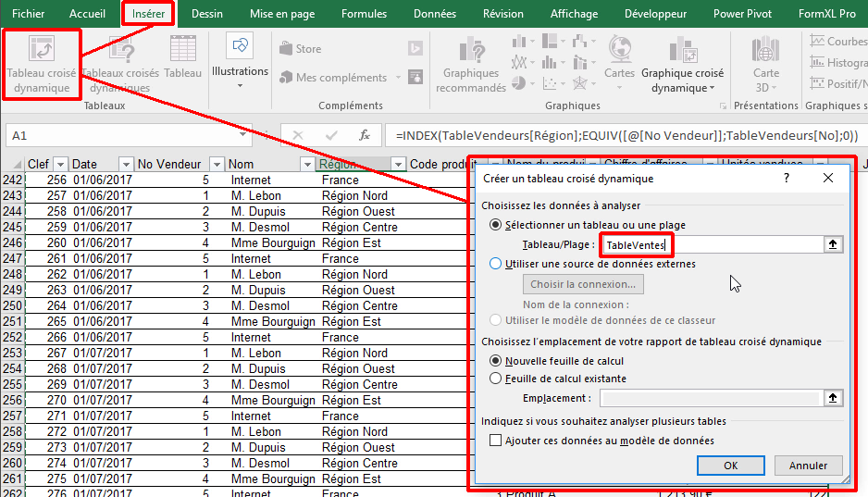This screenshot has width=868, height=497.
Task: Open the Graphiques group dialog launcher
Action: tap(723, 106)
